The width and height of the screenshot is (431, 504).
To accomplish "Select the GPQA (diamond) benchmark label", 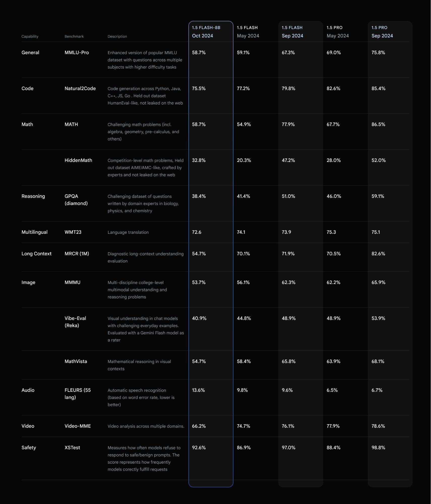I will [x=76, y=200].
